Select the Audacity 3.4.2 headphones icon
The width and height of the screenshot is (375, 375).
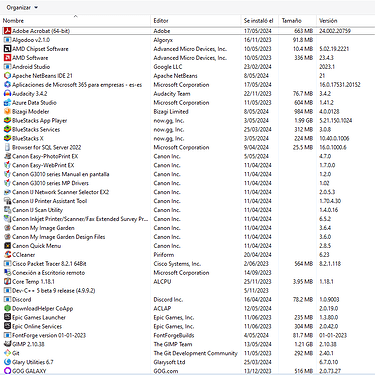pos(7,94)
